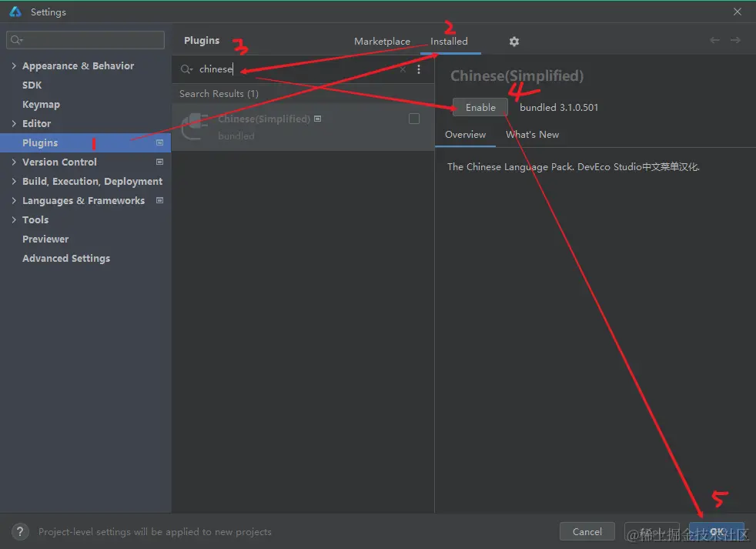This screenshot has width=756, height=549.
Task: Click the project-level icon on Version Control row
Action: point(159,162)
